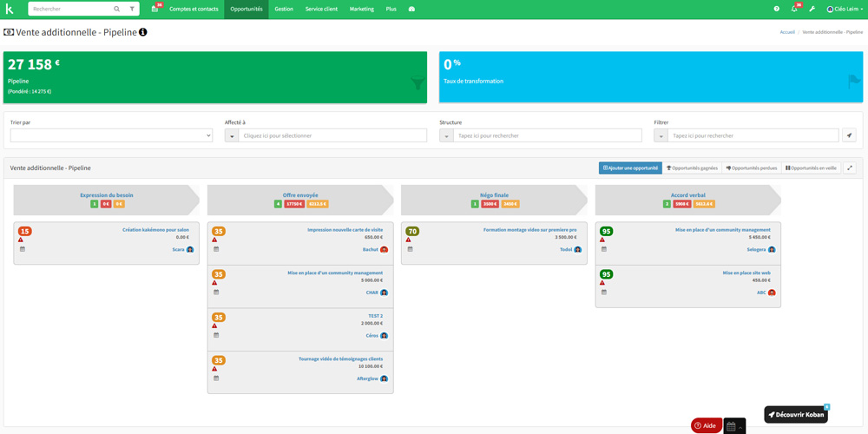The image size is (868, 434).
Task: Expand the pipeline to fullscreen
Action: [850, 168]
